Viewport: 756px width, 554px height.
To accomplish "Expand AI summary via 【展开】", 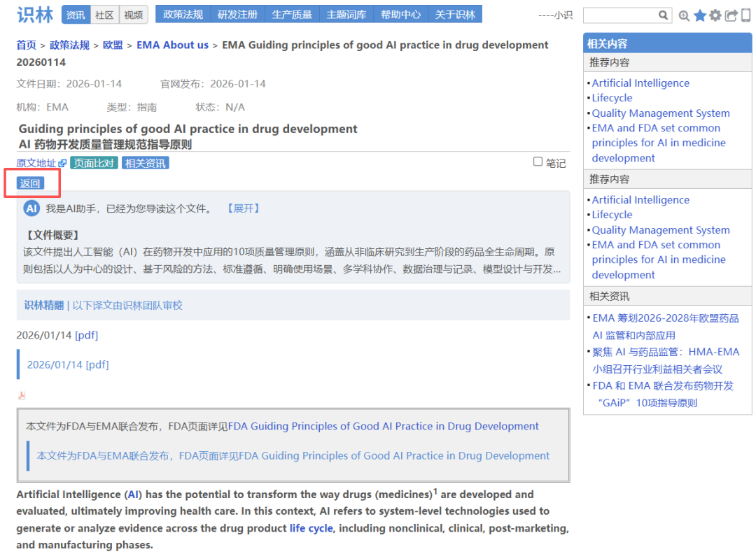I will tap(243, 208).
